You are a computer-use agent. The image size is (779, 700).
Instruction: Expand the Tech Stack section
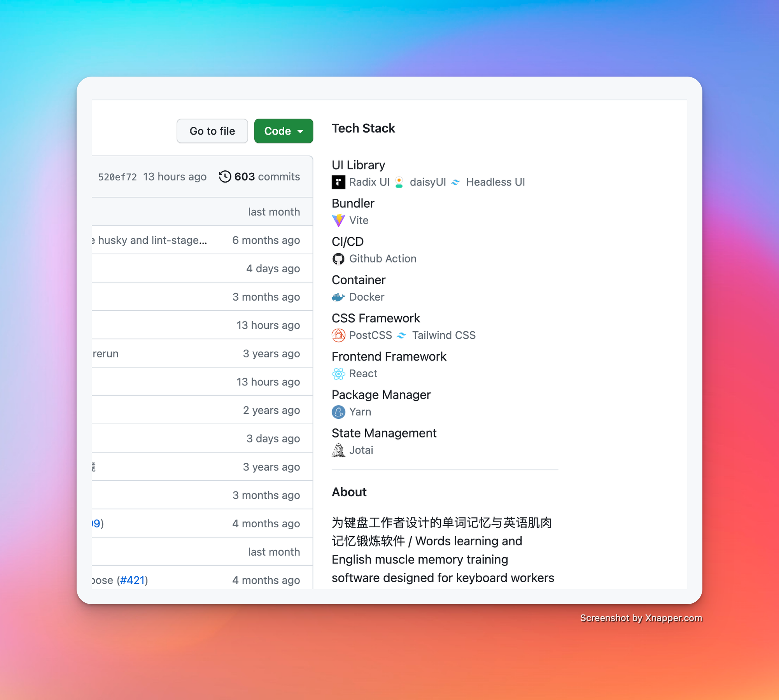364,128
